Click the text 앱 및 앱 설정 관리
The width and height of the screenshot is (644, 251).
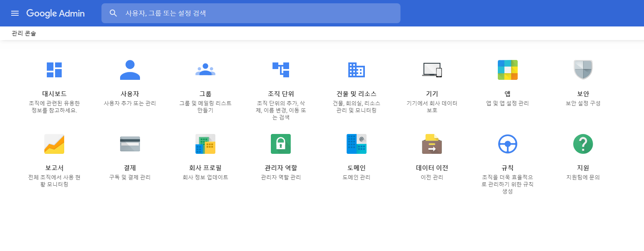(x=508, y=103)
